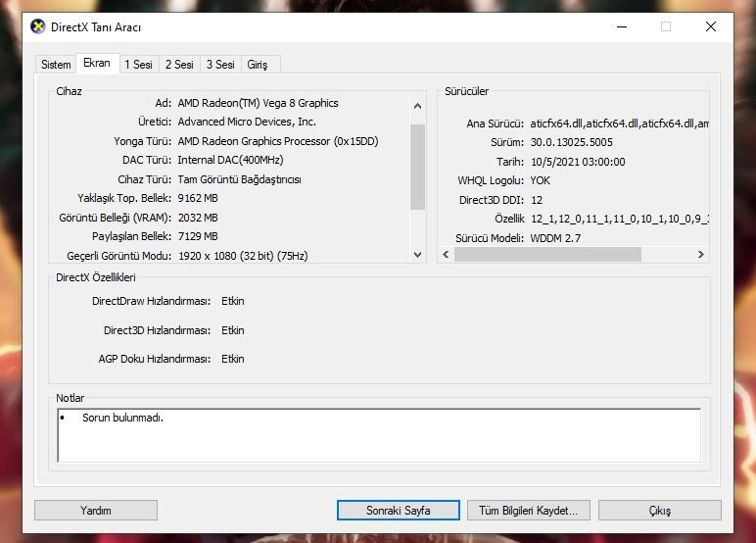Close the DirectX Tanı Aracı window
The height and width of the screenshot is (543, 756).
(x=711, y=26)
